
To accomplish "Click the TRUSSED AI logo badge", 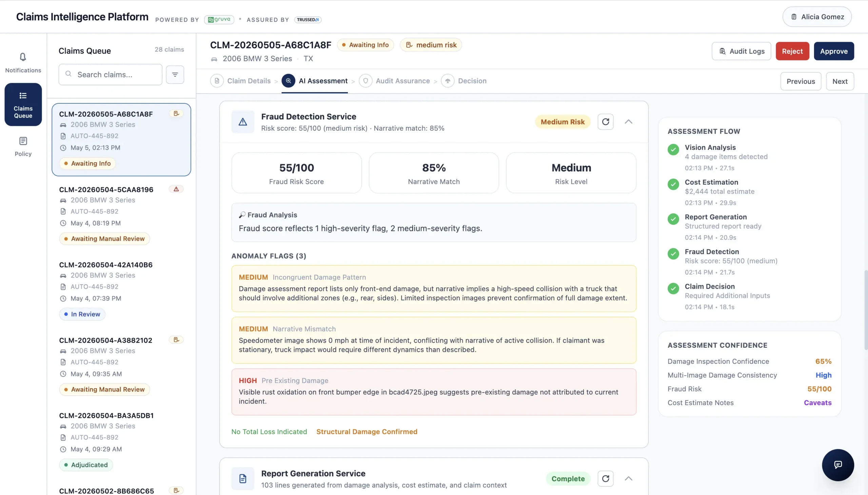I will coord(308,19).
